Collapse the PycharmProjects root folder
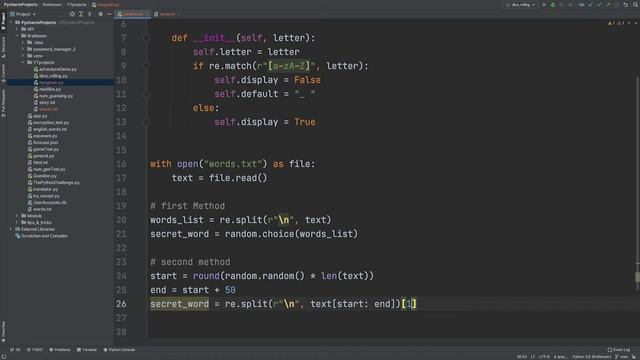Screen dimensions: 640x360 tap(11, 22)
